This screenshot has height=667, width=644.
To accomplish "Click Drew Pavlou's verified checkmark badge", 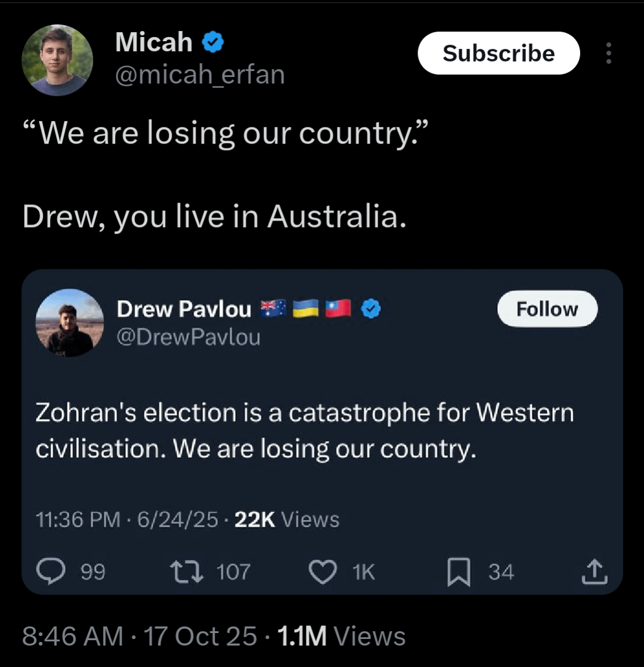I will 372,309.
